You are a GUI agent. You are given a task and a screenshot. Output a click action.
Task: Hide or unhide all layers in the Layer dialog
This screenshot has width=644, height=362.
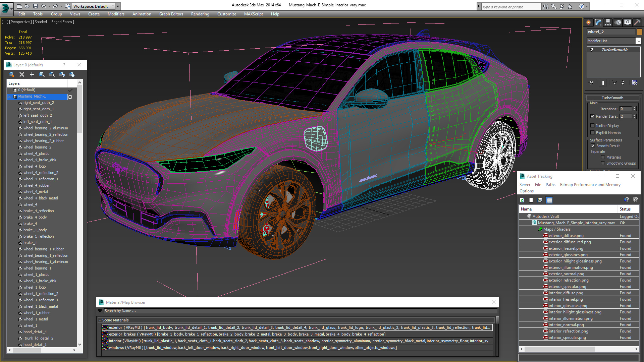[62, 74]
